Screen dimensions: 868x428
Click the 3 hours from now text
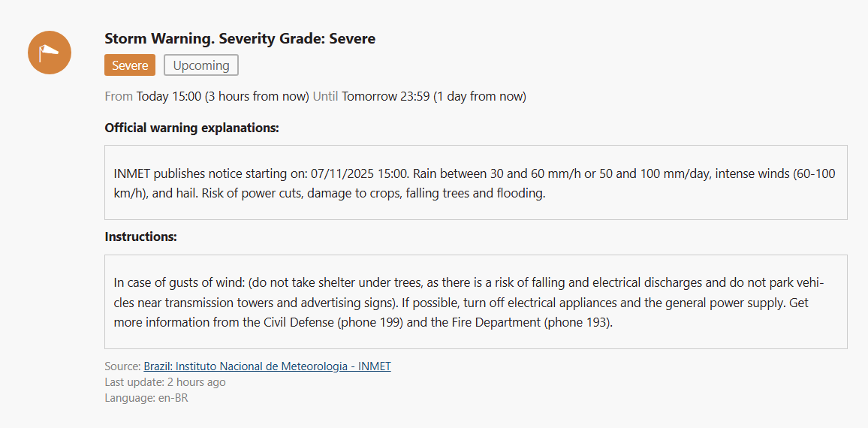[257, 96]
